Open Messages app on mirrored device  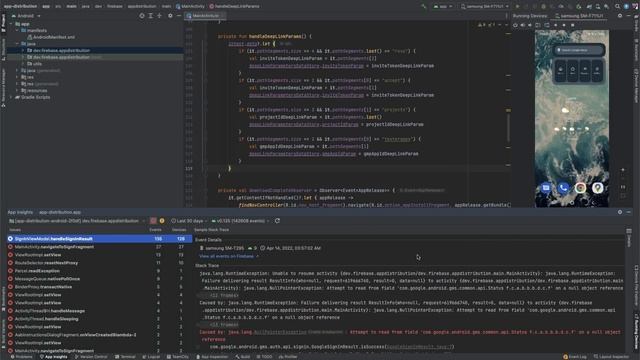[546, 188]
